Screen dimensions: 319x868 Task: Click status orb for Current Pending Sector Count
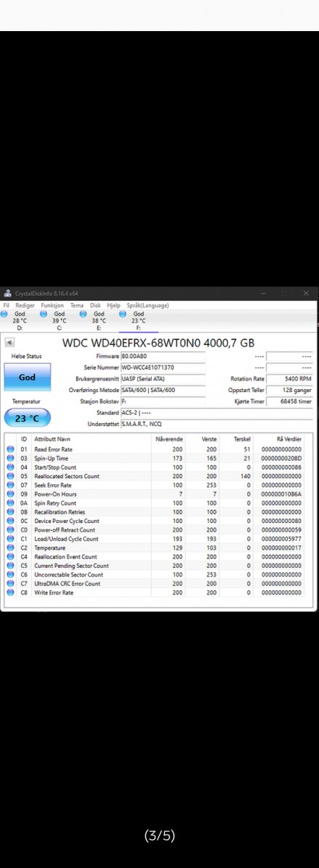(x=11, y=566)
